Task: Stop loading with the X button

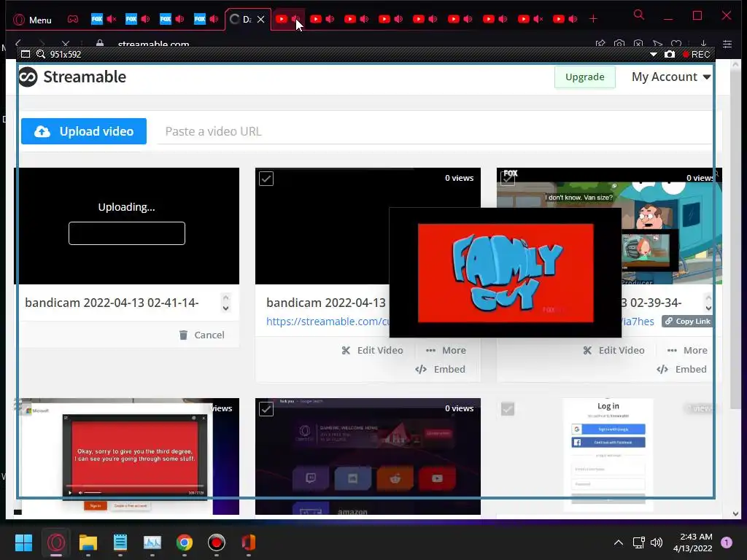Action: tap(66, 44)
